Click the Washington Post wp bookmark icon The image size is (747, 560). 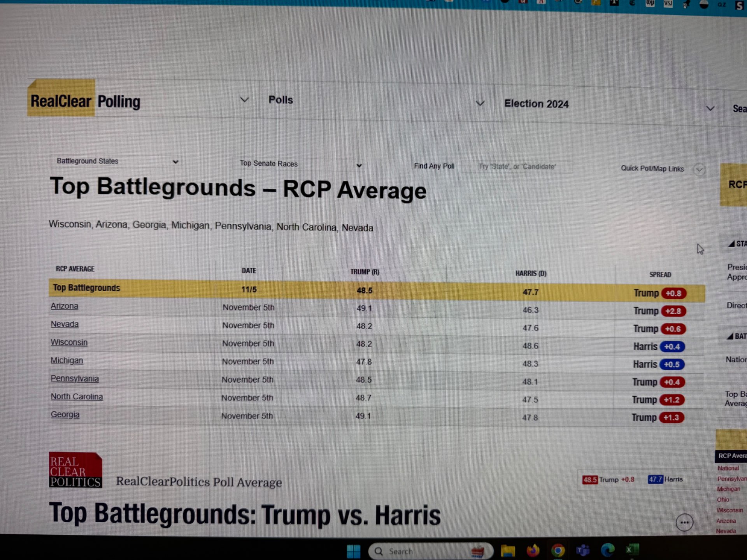pyautogui.click(x=650, y=3)
